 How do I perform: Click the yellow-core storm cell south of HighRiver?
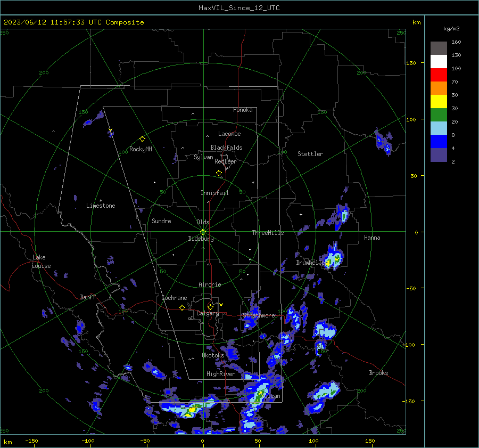[190, 409]
